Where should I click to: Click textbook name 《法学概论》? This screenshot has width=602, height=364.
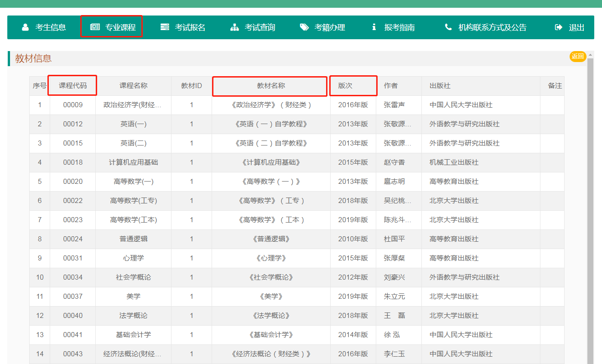pyautogui.click(x=271, y=316)
